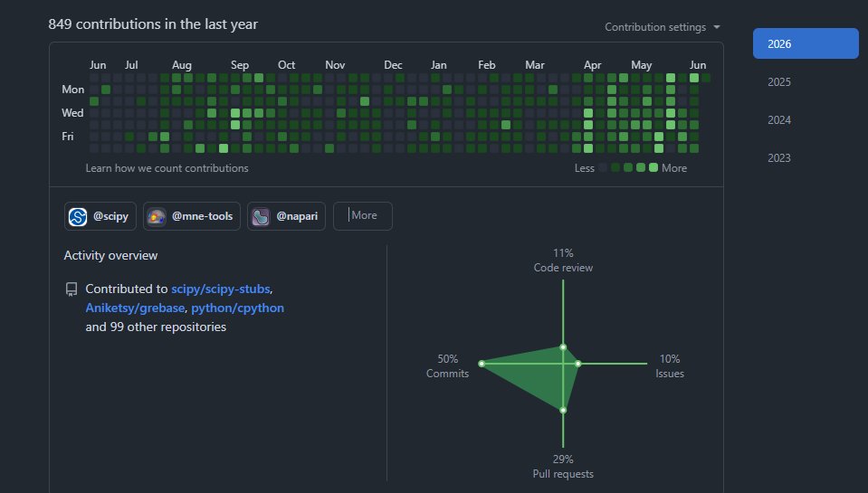Click the 'Sep' month label
868x493 pixels.
(x=240, y=65)
